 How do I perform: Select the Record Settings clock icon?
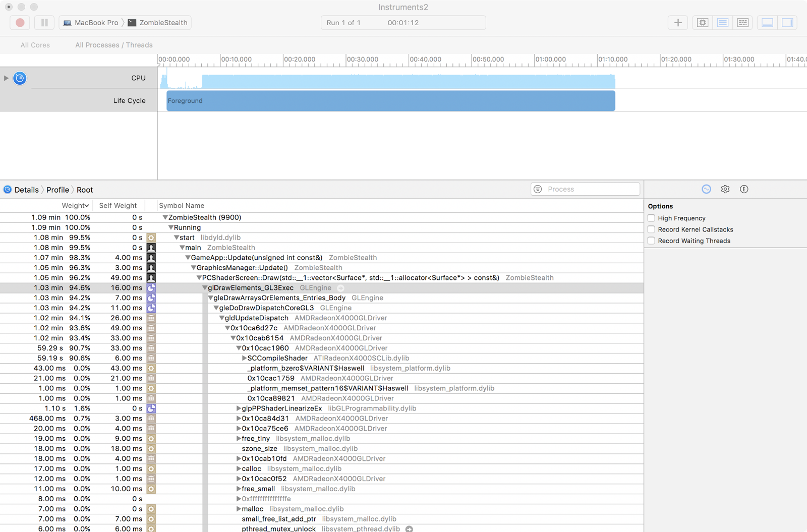pyautogui.click(x=706, y=189)
